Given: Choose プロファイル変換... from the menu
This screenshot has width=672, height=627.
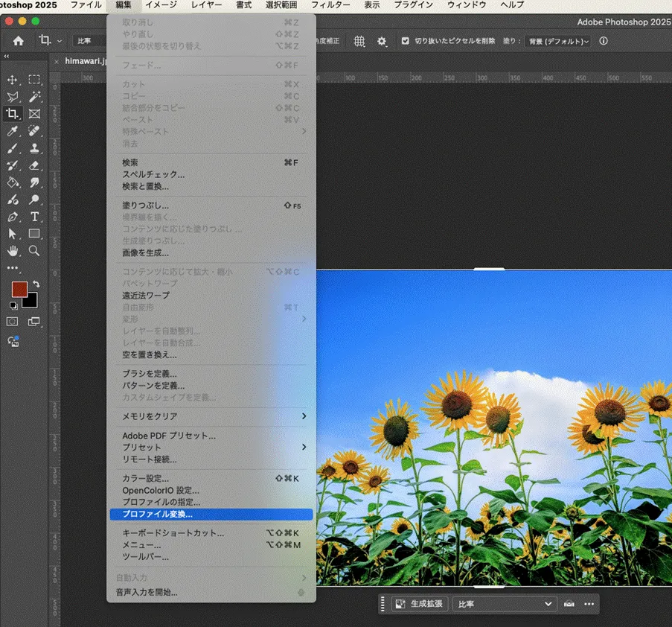Looking at the screenshot, I should tap(158, 515).
